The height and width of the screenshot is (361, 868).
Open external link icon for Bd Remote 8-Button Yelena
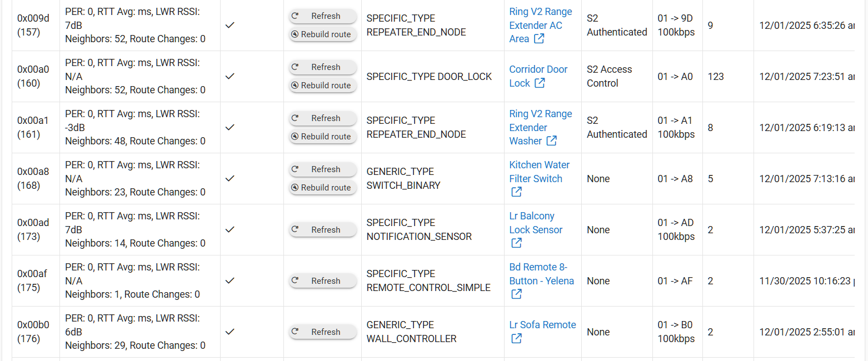point(516,294)
